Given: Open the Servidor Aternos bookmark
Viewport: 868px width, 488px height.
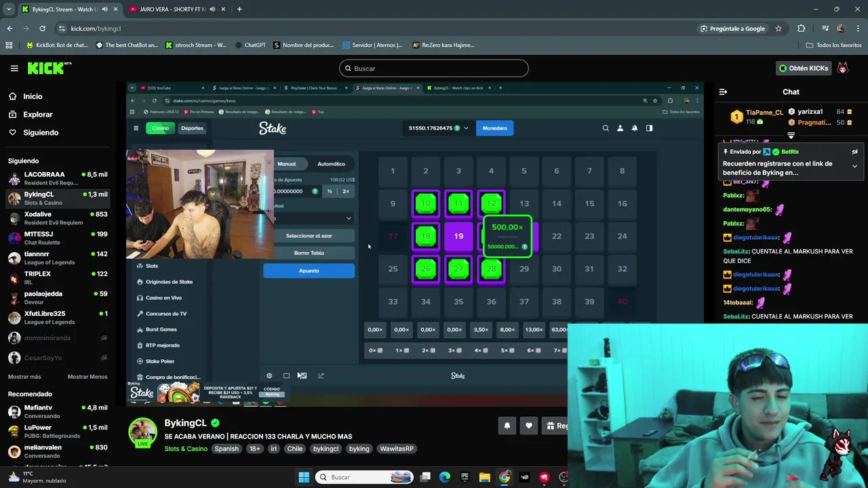Looking at the screenshot, I should 372,45.
